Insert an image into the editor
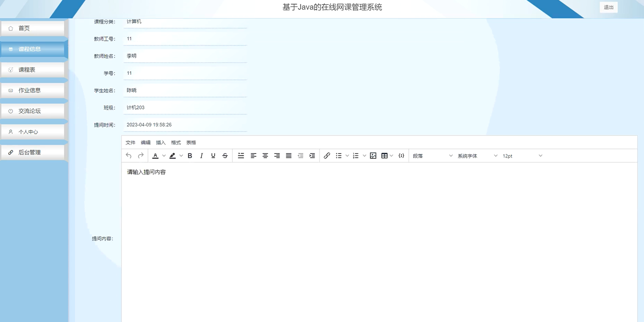The width and height of the screenshot is (644, 322). [x=373, y=156]
